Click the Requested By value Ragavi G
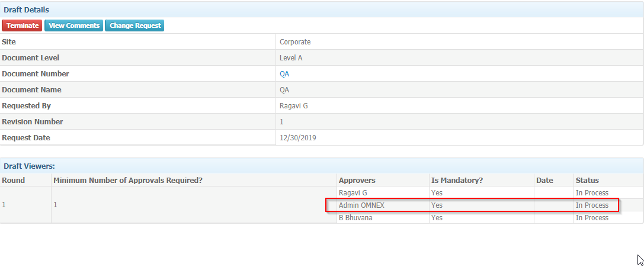Image resolution: width=644 pixels, height=267 pixels. click(294, 106)
